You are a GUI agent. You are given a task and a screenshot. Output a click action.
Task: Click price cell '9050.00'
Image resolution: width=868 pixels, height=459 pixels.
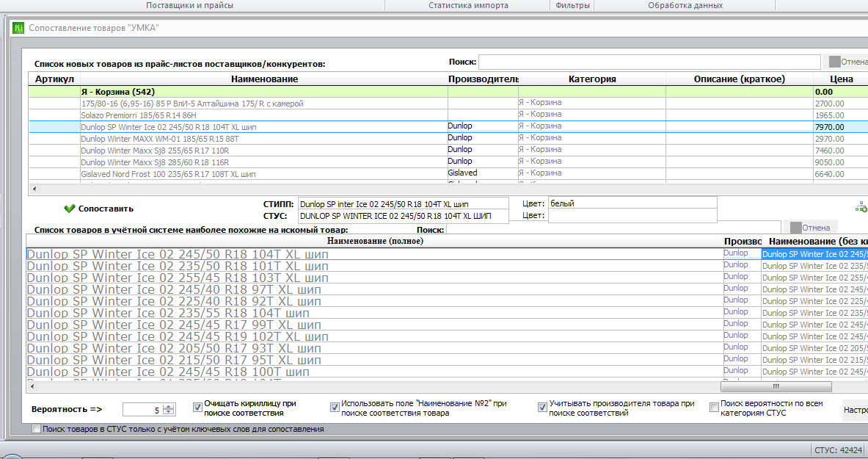point(840,162)
